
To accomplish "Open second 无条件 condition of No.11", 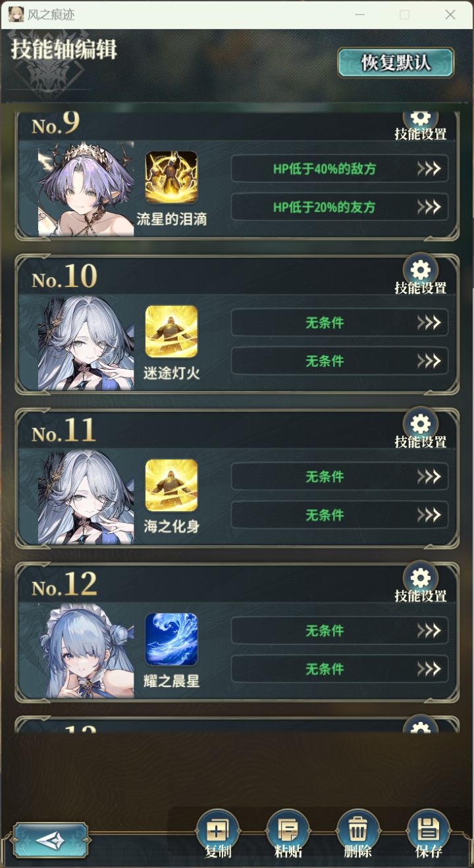I will click(x=340, y=515).
